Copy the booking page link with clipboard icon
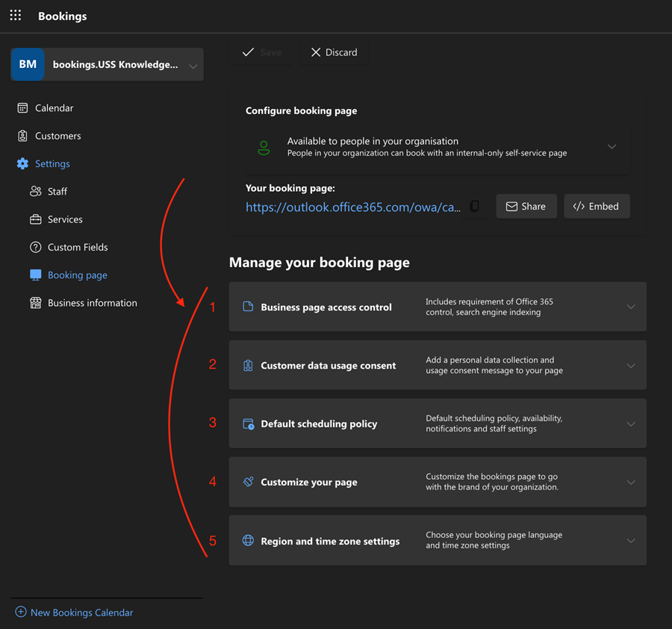Image resolution: width=672 pixels, height=629 pixels. pos(474,207)
